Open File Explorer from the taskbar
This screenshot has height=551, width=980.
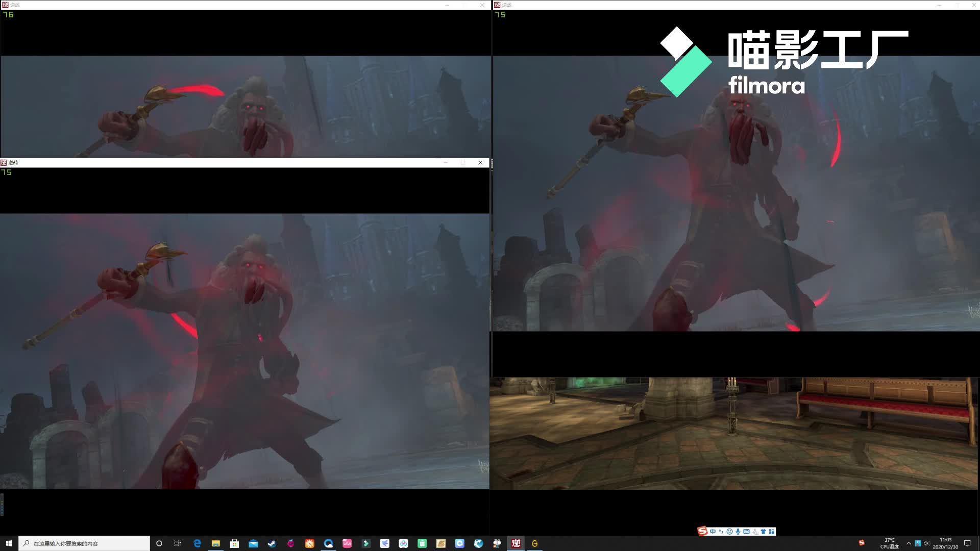coord(216,543)
